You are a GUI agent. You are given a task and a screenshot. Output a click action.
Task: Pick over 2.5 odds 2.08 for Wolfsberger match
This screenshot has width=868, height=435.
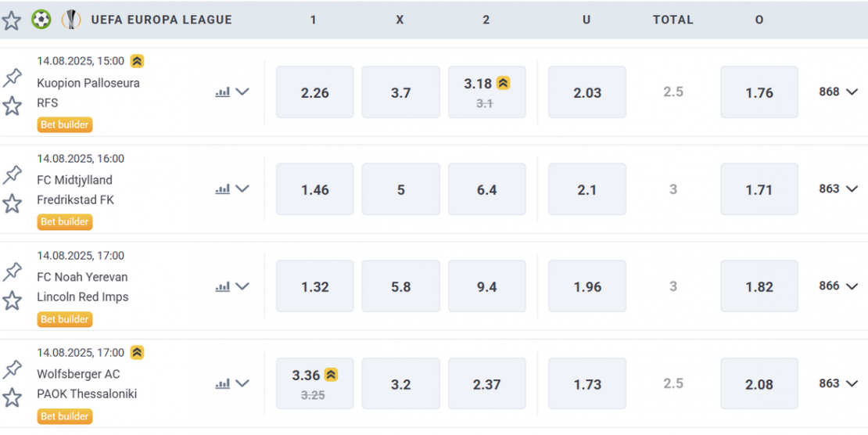[x=759, y=383]
